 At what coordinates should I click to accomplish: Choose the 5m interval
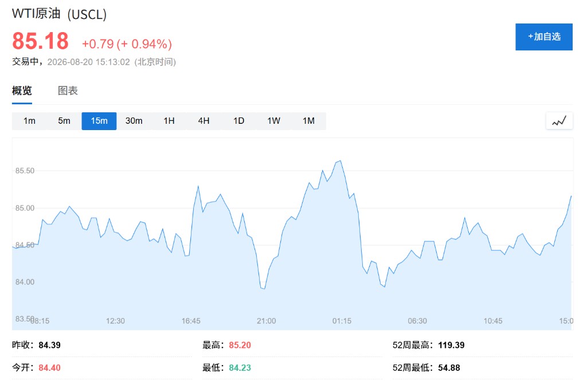pyautogui.click(x=64, y=121)
